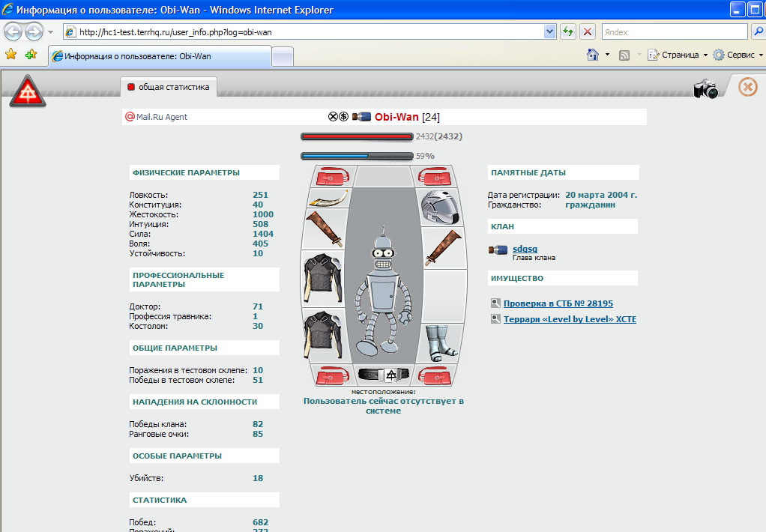This screenshot has height=532, width=766.
Task: Select the horn item slot
Action: (328, 199)
